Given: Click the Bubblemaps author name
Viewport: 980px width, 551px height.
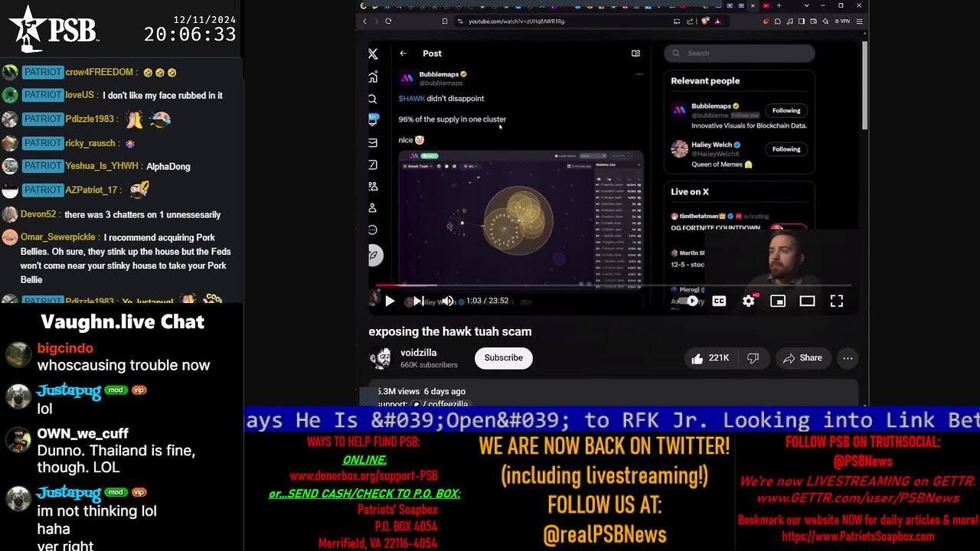Looking at the screenshot, I should pos(439,74).
